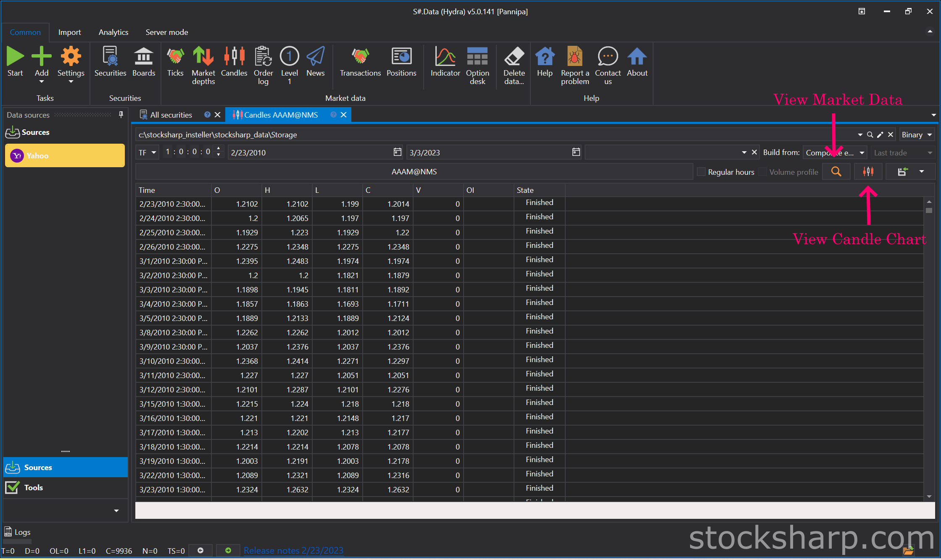Toggle the Volume profile checkbox
Image resolution: width=941 pixels, height=560 pixels.
762,172
